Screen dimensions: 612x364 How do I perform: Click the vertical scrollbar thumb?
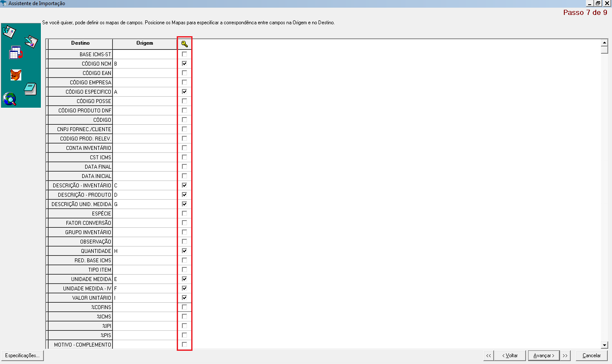(x=604, y=50)
